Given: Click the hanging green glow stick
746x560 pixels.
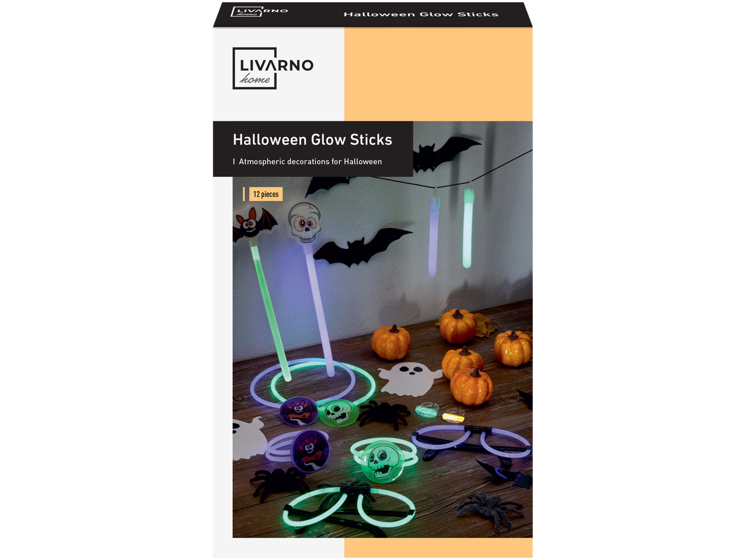Looking at the screenshot, I should 467,228.
